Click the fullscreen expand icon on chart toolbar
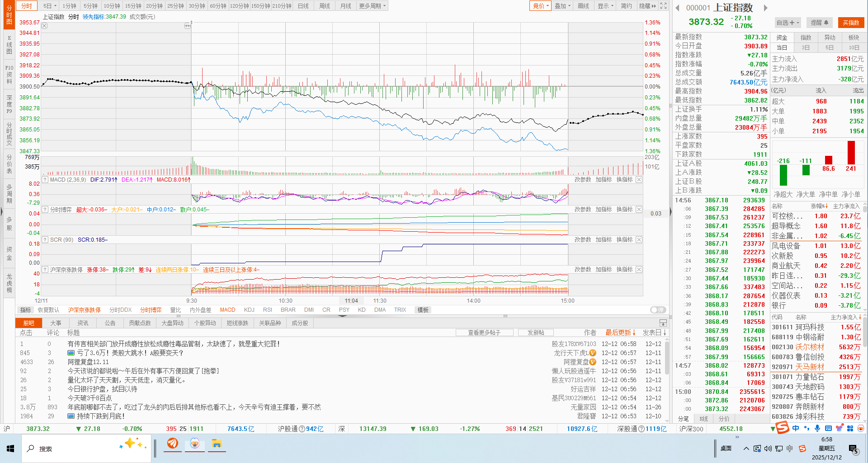 (663, 6)
